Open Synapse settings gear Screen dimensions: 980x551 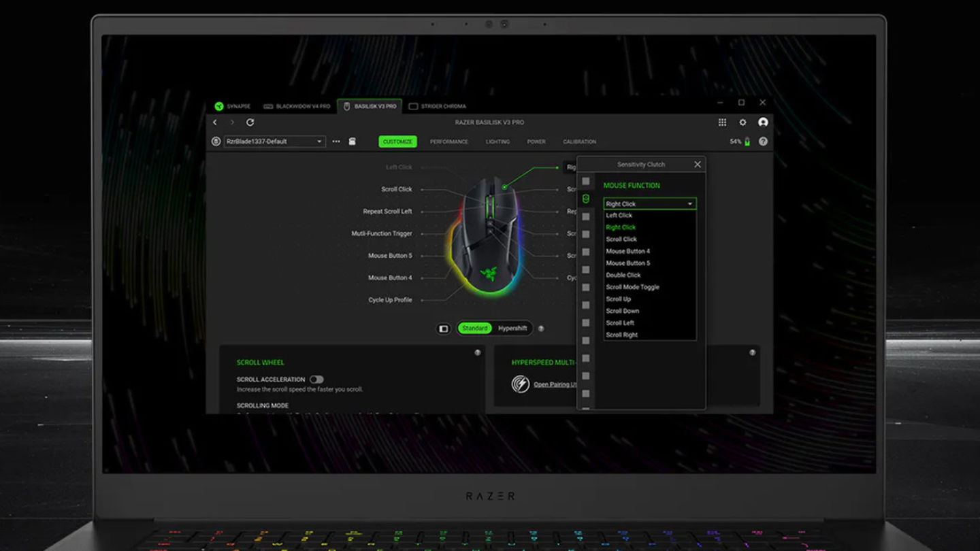[742, 122]
